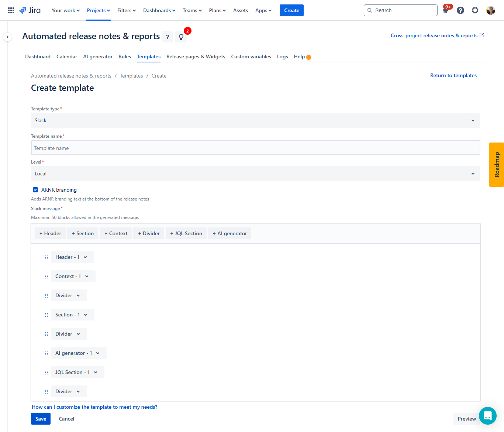
Task: Switch to the Release pages & Widgets tab
Action: click(x=196, y=56)
